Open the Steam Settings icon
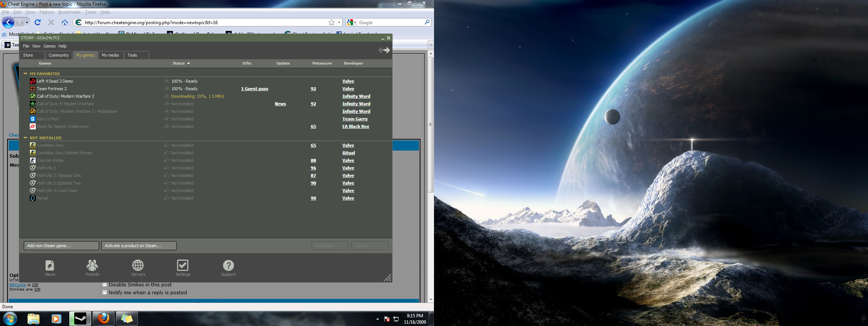The width and height of the screenshot is (868, 326). 183,265
